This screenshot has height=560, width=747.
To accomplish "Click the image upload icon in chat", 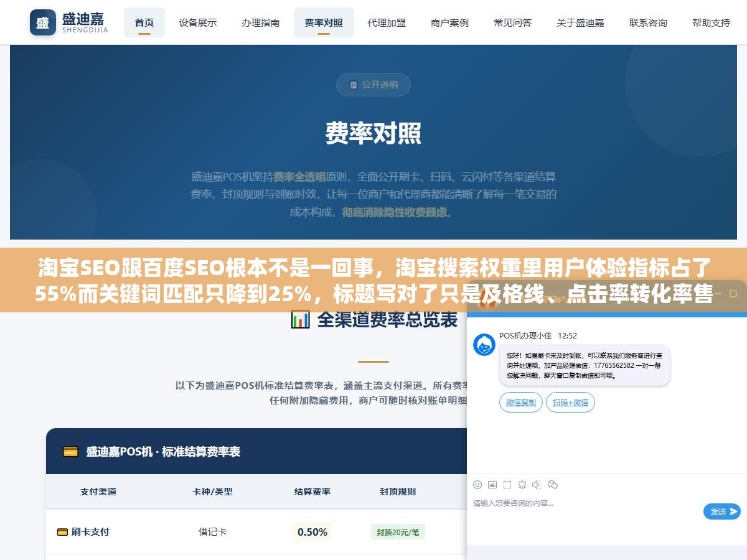I will point(492,485).
